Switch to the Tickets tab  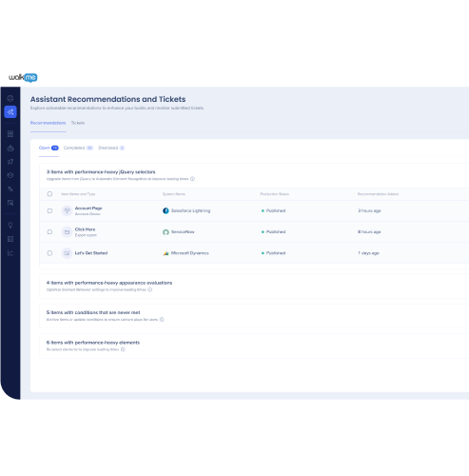[x=78, y=123]
